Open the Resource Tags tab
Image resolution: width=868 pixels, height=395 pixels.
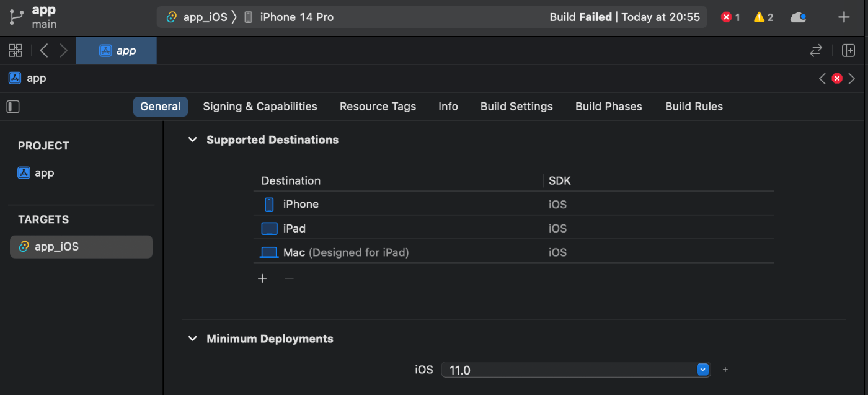click(x=378, y=107)
